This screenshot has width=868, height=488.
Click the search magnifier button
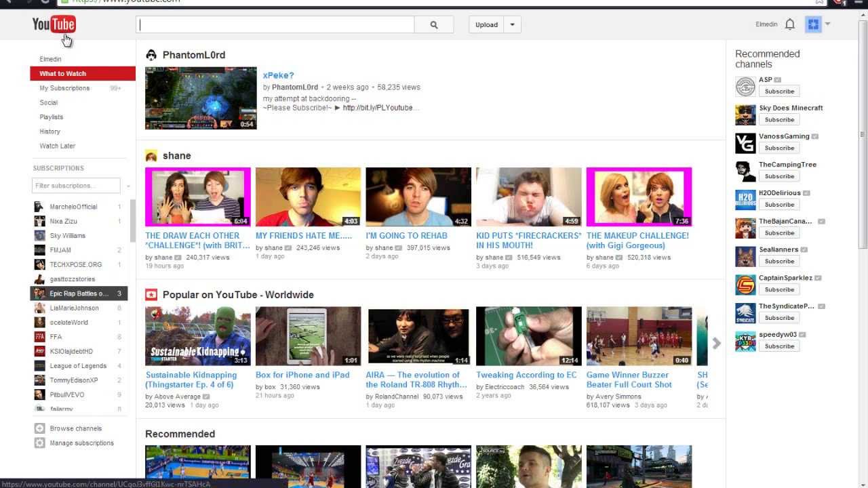pyautogui.click(x=434, y=24)
